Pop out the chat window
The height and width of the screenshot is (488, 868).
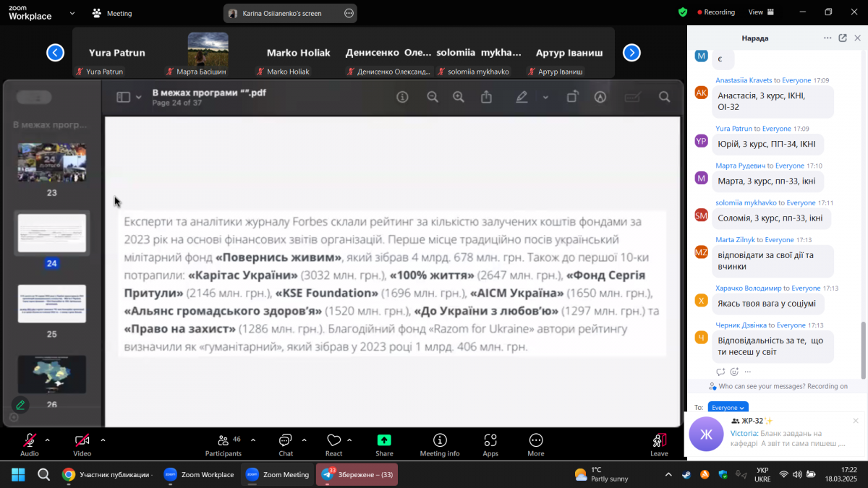click(x=843, y=38)
